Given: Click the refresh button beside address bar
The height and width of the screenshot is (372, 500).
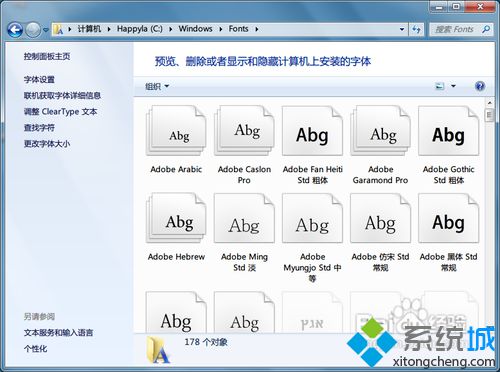Looking at the screenshot, I should tap(416, 29).
